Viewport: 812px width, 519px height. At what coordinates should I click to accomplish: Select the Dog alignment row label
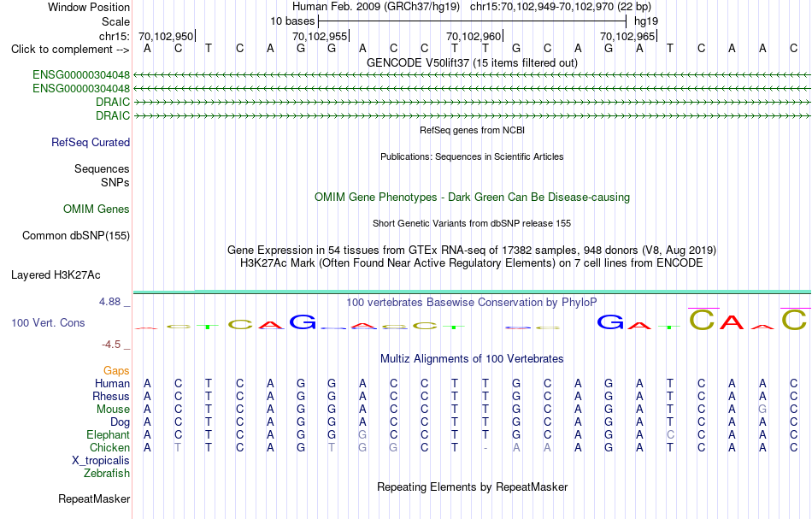(x=121, y=422)
